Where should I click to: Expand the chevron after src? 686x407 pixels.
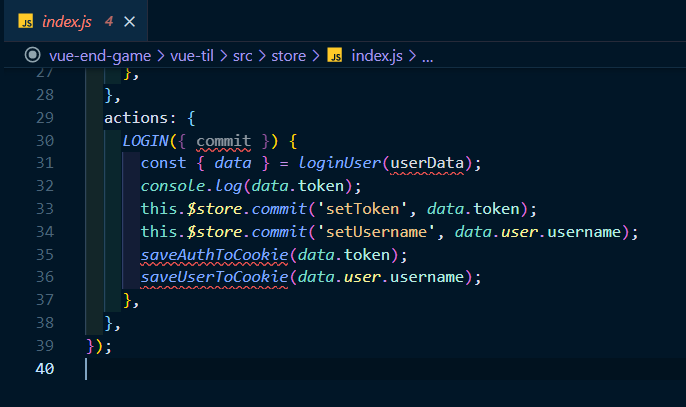tap(262, 56)
